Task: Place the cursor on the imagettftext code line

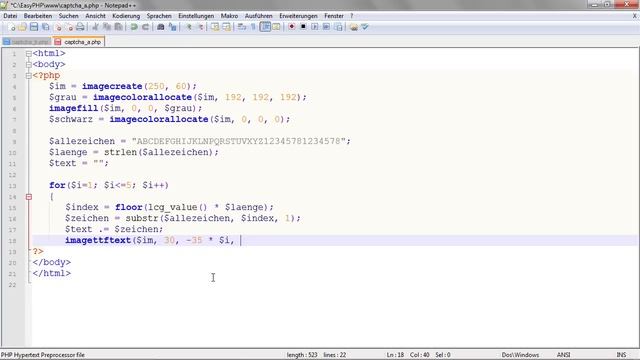Action: [335, 240]
